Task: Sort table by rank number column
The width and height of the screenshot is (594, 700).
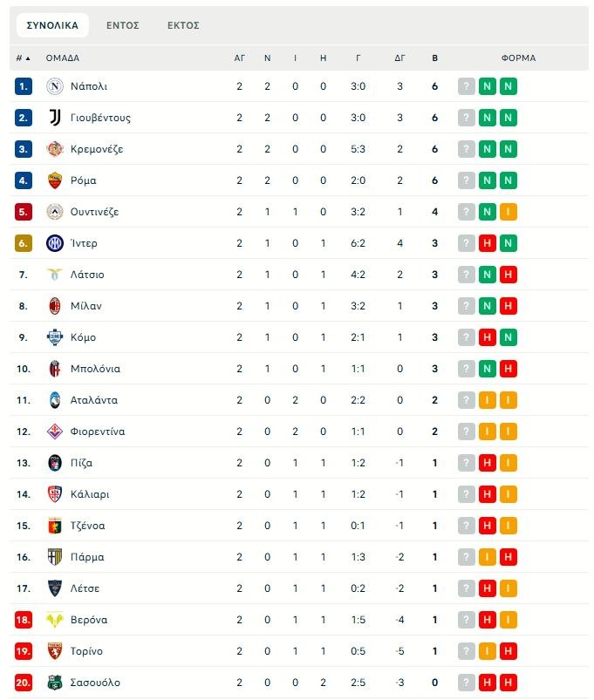Action: tap(23, 58)
